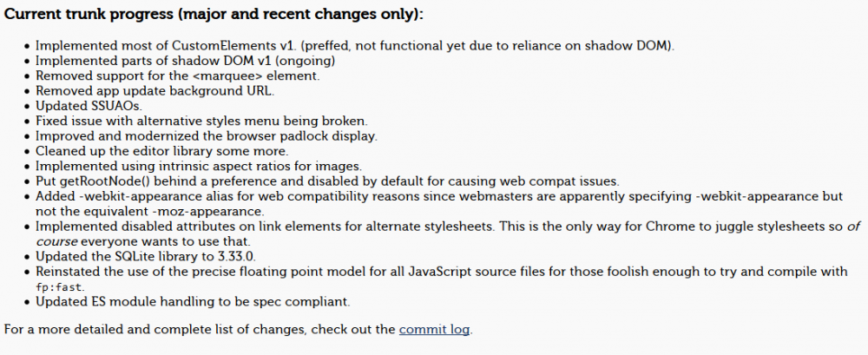Viewport: 868px width, 355px height.
Task: Click the disabled attributes on link elements item
Action: click(434, 227)
